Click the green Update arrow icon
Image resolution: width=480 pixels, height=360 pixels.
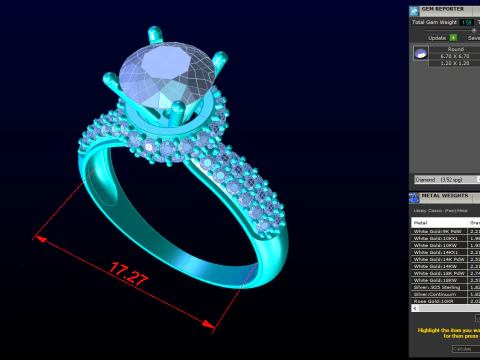(453, 38)
